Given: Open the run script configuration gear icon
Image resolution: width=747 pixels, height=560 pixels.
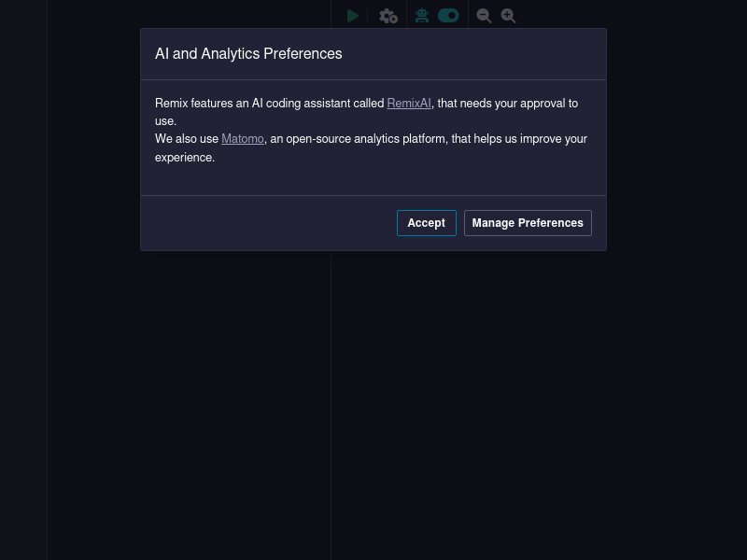Looking at the screenshot, I should tap(388, 16).
